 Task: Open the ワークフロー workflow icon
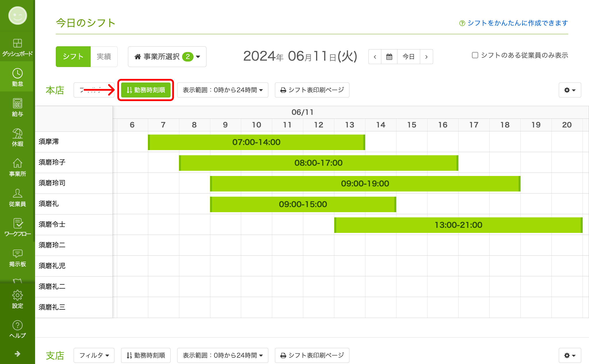17,227
